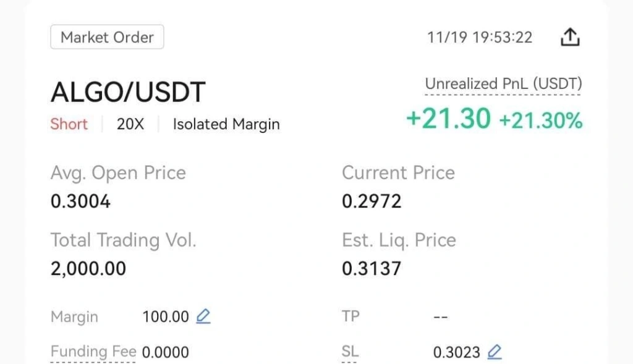Tap the share/export icon
This screenshot has width=633, height=364.
(570, 37)
